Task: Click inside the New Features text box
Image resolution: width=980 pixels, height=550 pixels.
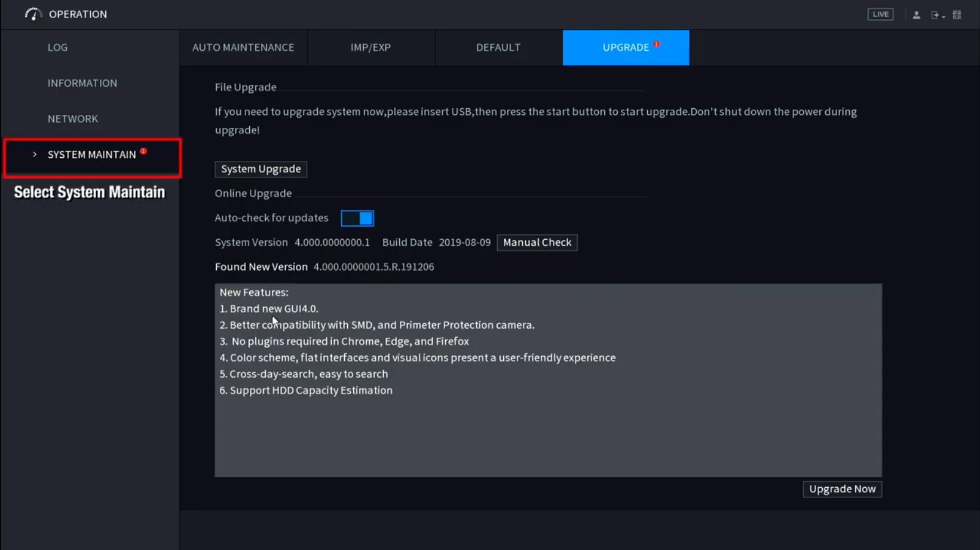Action: pyautogui.click(x=547, y=430)
